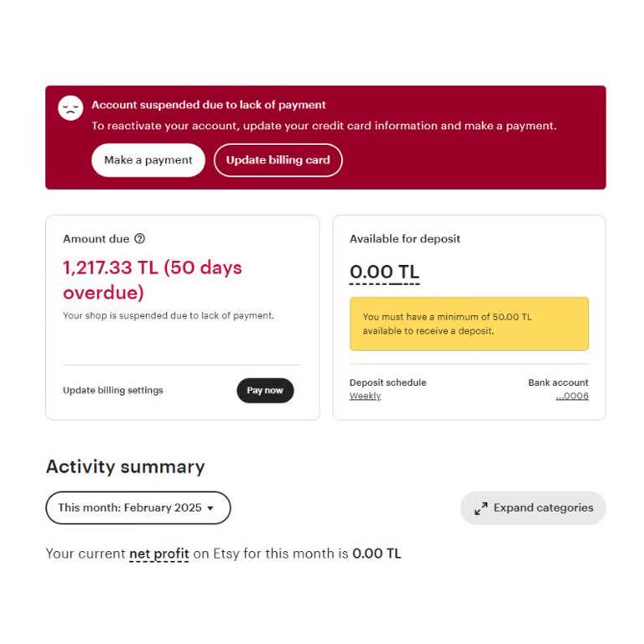Open the bank account ending in 0006 link

pos(572,397)
